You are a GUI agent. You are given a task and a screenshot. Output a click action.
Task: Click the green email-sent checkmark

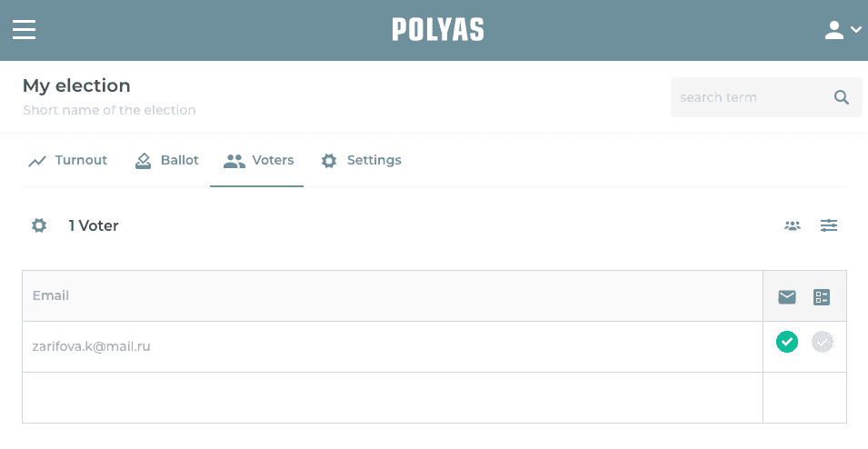787,342
